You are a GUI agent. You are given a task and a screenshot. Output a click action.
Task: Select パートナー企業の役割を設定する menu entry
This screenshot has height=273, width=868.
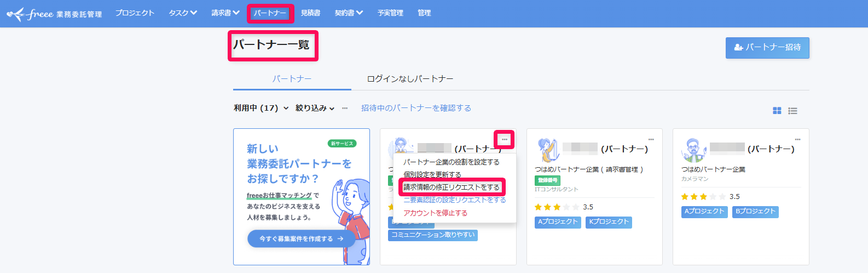click(x=452, y=162)
